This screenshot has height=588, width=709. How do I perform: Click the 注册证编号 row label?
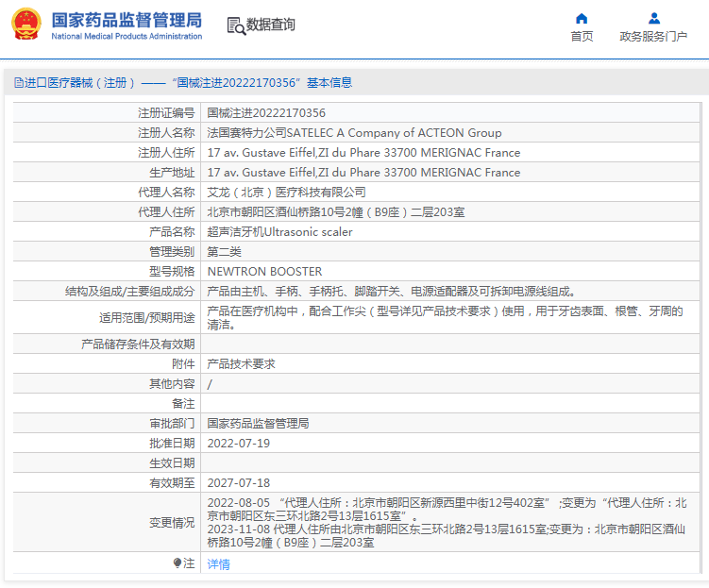tap(166, 112)
